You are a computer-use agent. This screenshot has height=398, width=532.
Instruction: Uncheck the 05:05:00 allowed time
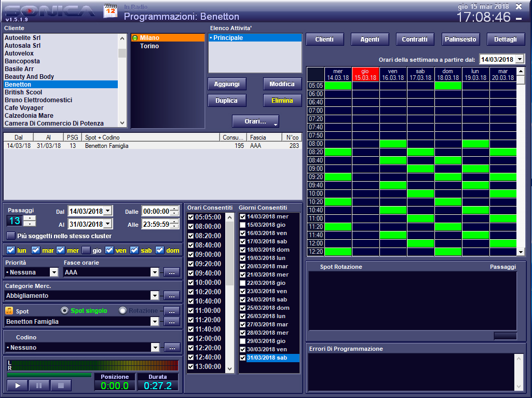point(190,217)
